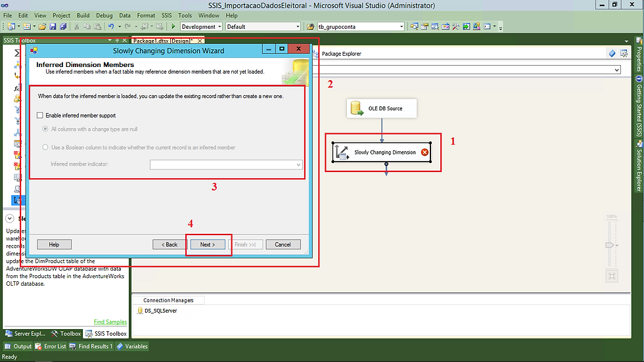644x362 pixels.
Task: Click the Sigma aggregate icon in the SSIS Toolbox
Action: [x=17, y=53]
